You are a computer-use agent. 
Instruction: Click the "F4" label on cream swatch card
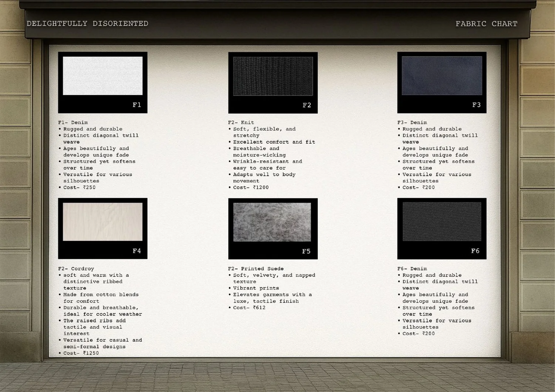(137, 251)
